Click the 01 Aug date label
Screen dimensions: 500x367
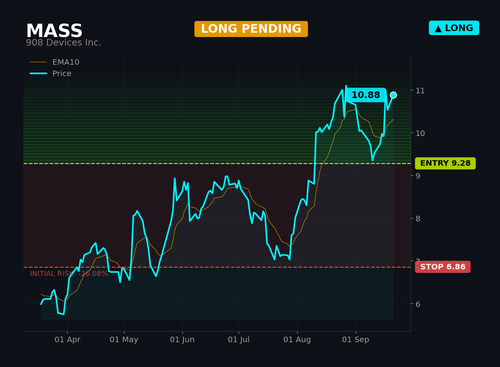point(297,340)
